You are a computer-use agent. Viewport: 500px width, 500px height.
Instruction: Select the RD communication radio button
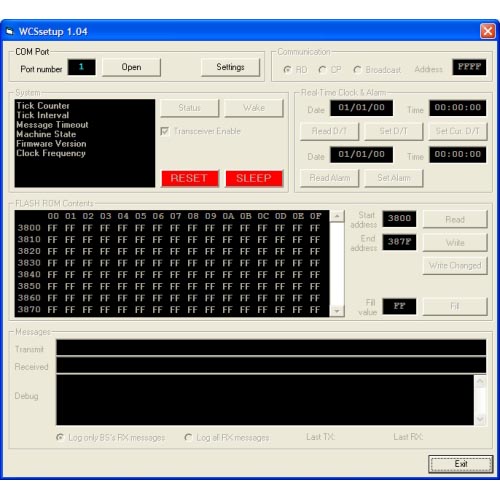(x=287, y=70)
